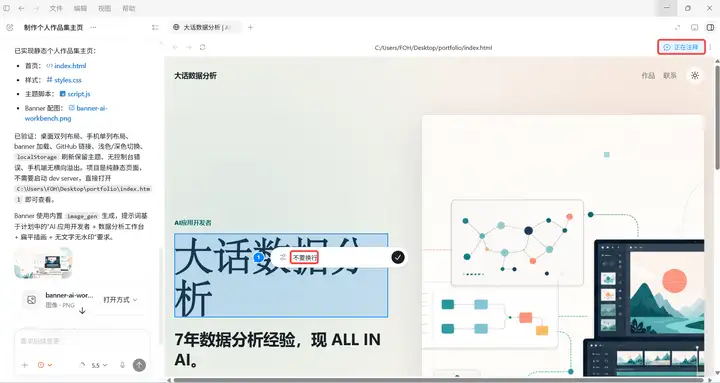The height and width of the screenshot is (383, 720).
Task: Click the localStorage code text in chat
Action: point(37,157)
